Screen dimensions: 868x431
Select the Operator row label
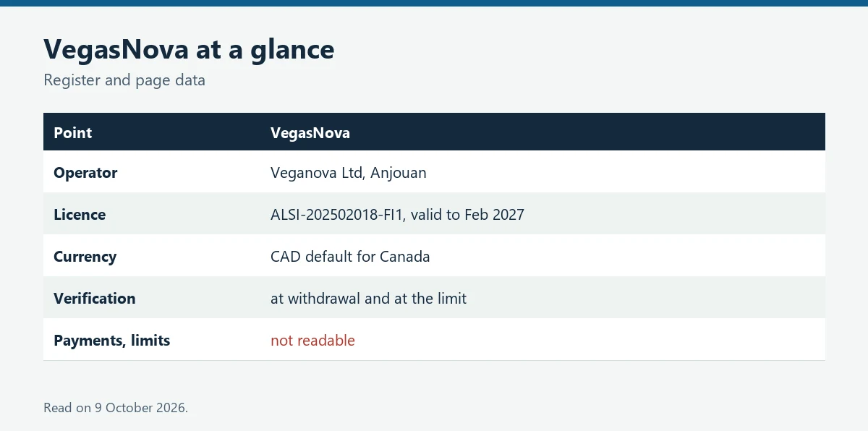point(85,173)
